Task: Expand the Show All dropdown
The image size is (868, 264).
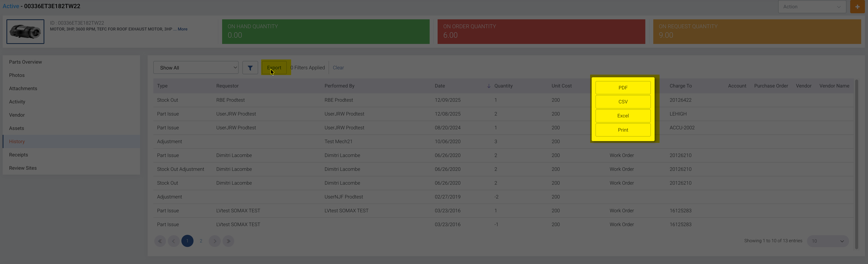Action: (196, 68)
